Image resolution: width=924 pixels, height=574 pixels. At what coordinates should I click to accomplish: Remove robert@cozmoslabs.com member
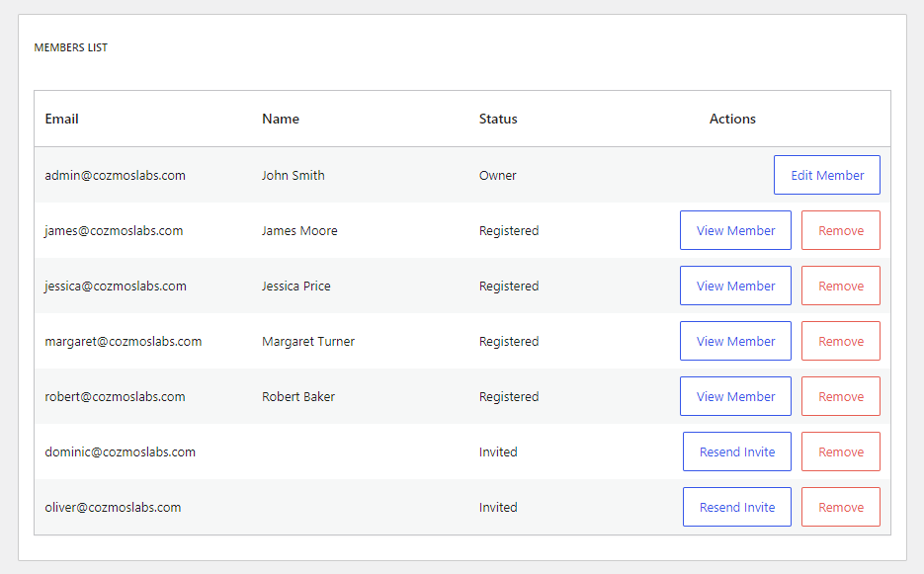[841, 396]
